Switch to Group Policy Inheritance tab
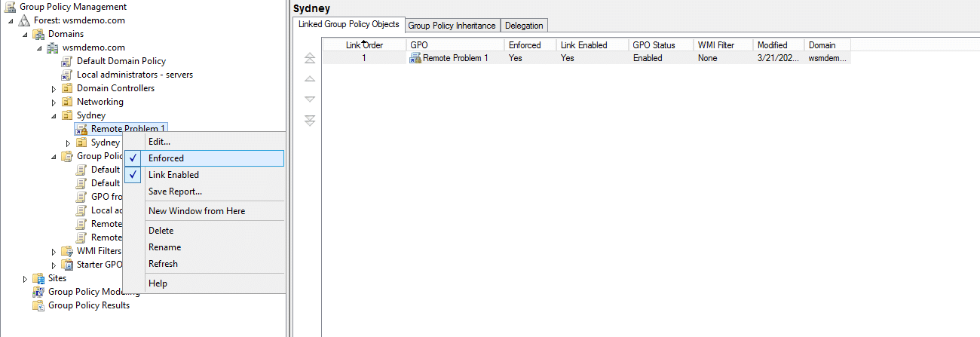 (452, 26)
